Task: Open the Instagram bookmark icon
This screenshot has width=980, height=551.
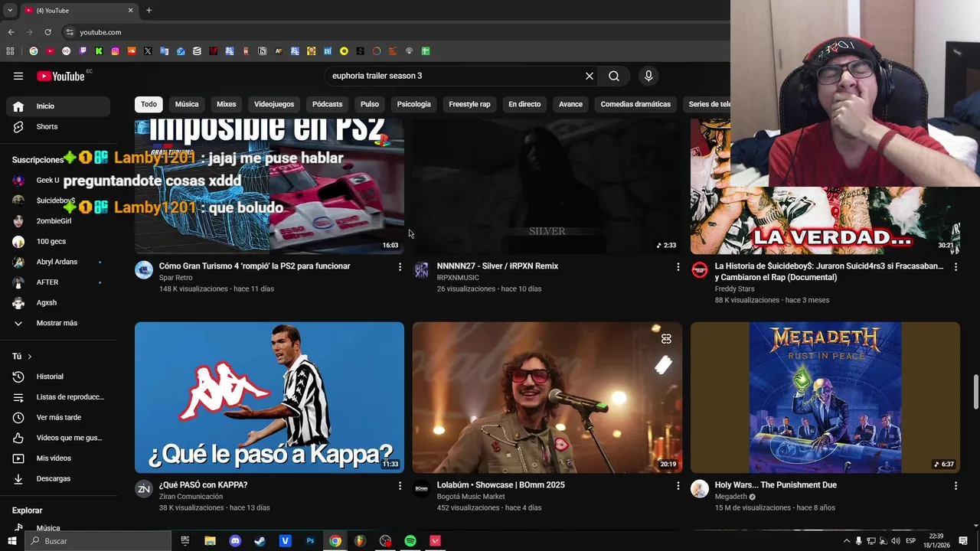Action: click(x=115, y=51)
